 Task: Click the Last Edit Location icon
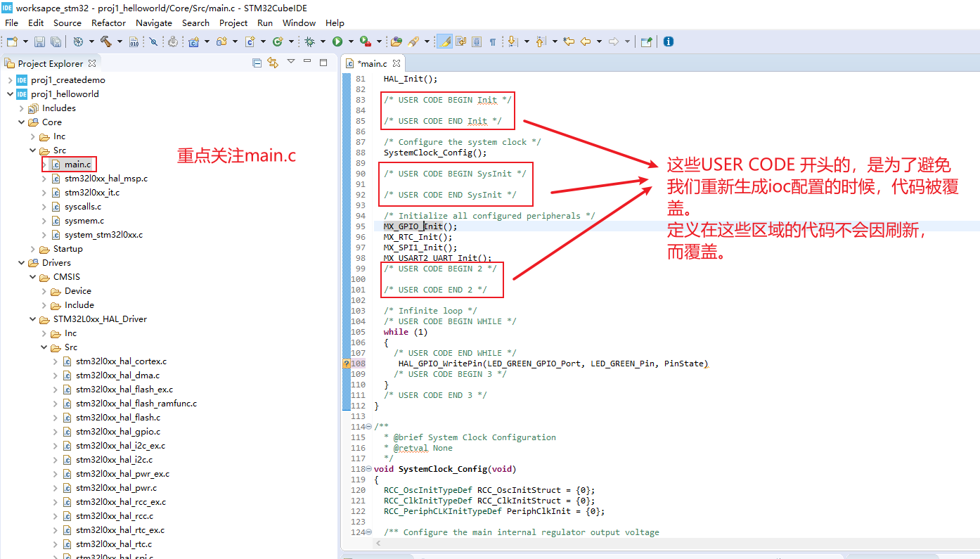pyautogui.click(x=569, y=41)
